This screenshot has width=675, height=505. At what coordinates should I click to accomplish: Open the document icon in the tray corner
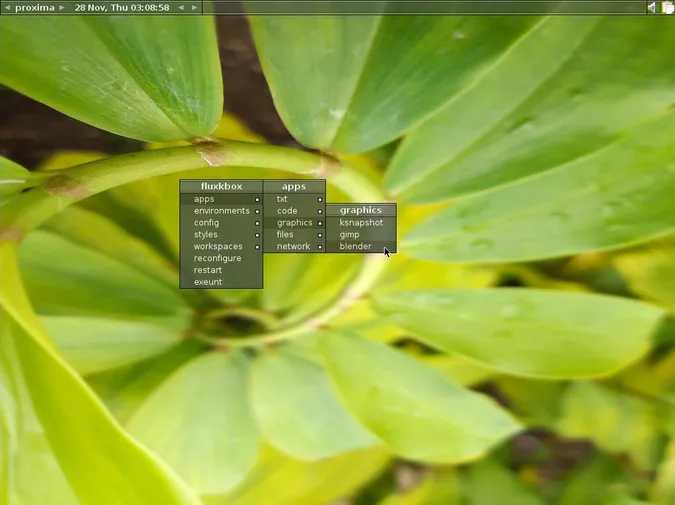click(667, 7)
